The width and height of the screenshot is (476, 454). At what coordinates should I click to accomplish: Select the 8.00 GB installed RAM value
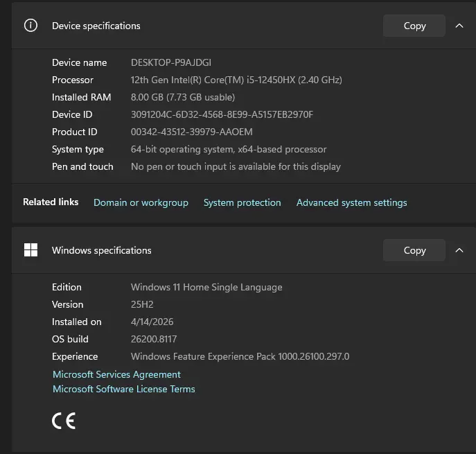(x=183, y=97)
